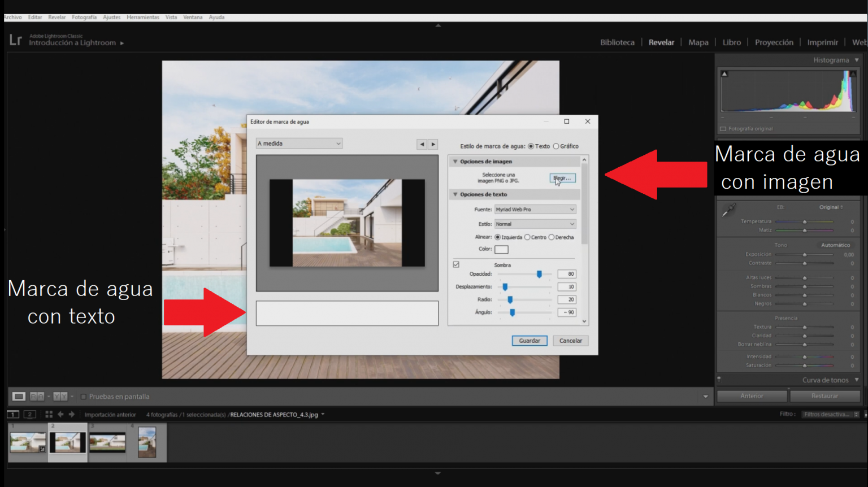The height and width of the screenshot is (487, 868).
Task: Switch to the Biblioteca module
Action: (x=617, y=42)
